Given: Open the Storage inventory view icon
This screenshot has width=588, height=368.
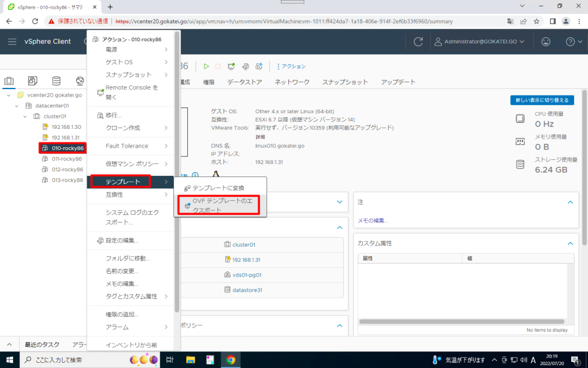Looking at the screenshot, I should tap(56, 80).
